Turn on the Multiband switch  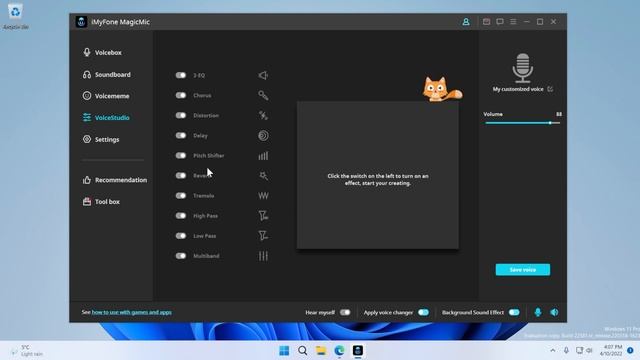pyautogui.click(x=181, y=256)
